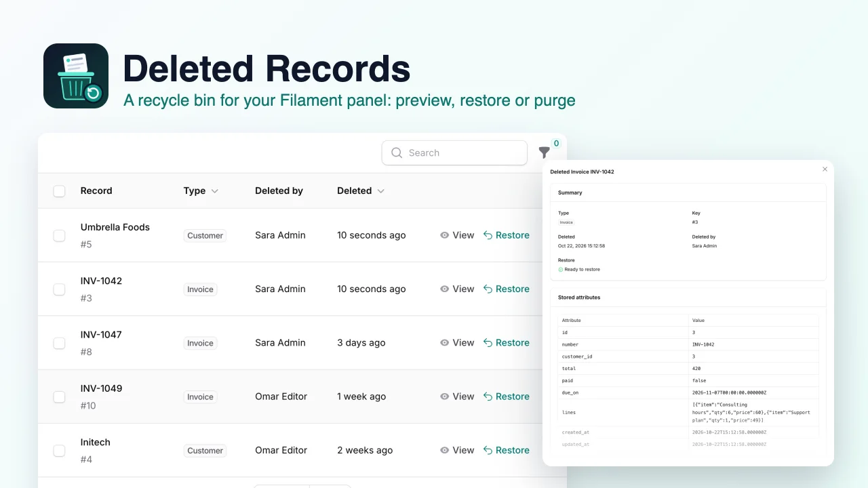Sort by the Type column
The height and width of the screenshot is (488, 868).
tap(201, 191)
